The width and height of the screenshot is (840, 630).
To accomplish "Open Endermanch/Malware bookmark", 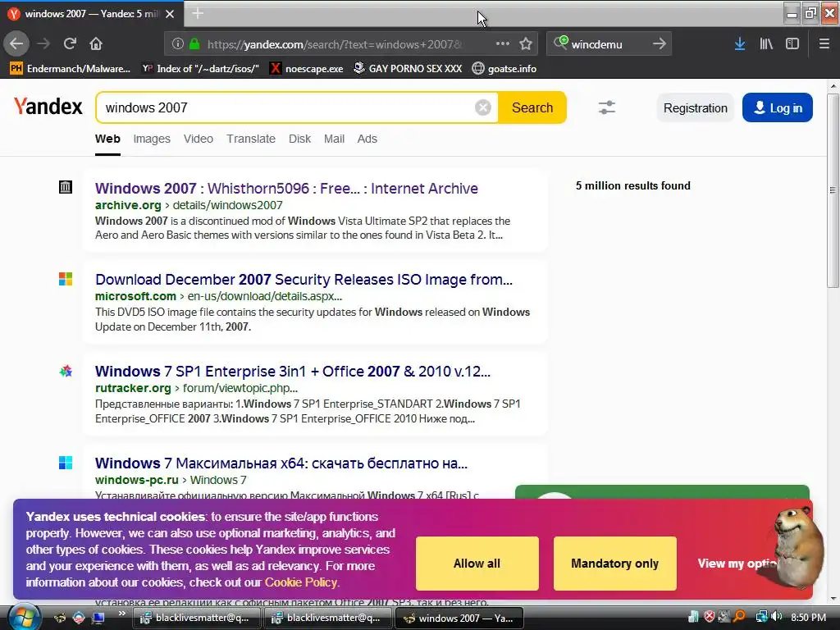I will (71, 69).
